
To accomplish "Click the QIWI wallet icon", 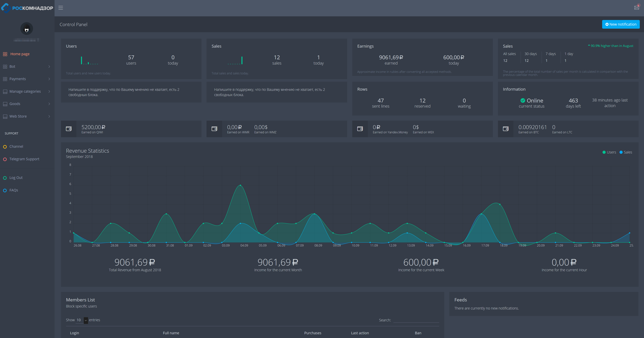I will pyautogui.click(x=68, y=129).
